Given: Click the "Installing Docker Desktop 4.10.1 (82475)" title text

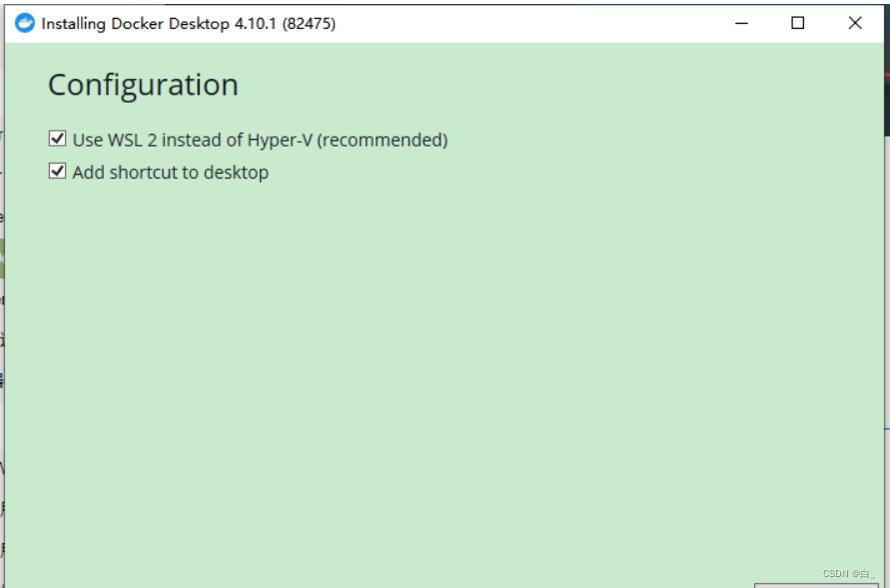Looking at the screenshot, I should click(189, 24).
